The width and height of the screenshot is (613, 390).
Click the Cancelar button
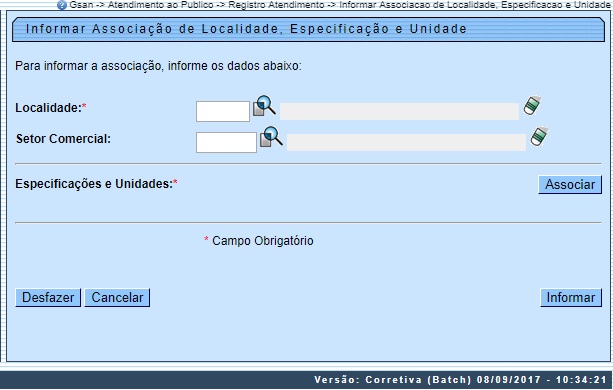117,298
